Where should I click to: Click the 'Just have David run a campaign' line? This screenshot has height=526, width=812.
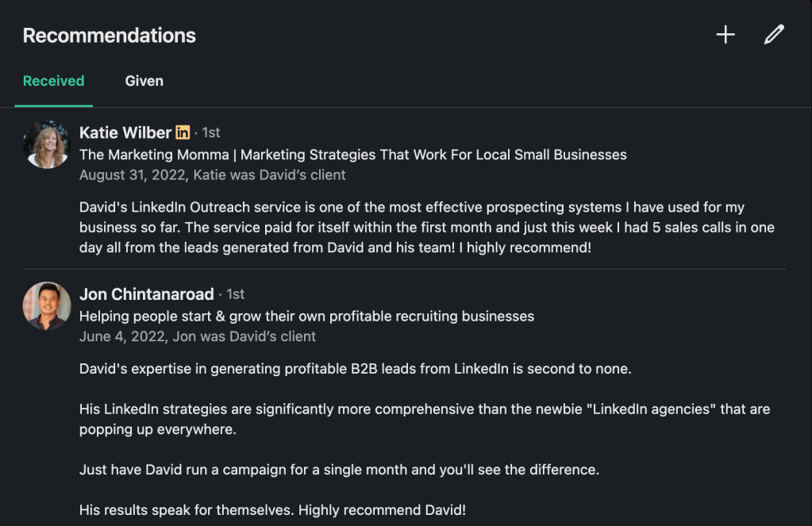click(339, 470)
